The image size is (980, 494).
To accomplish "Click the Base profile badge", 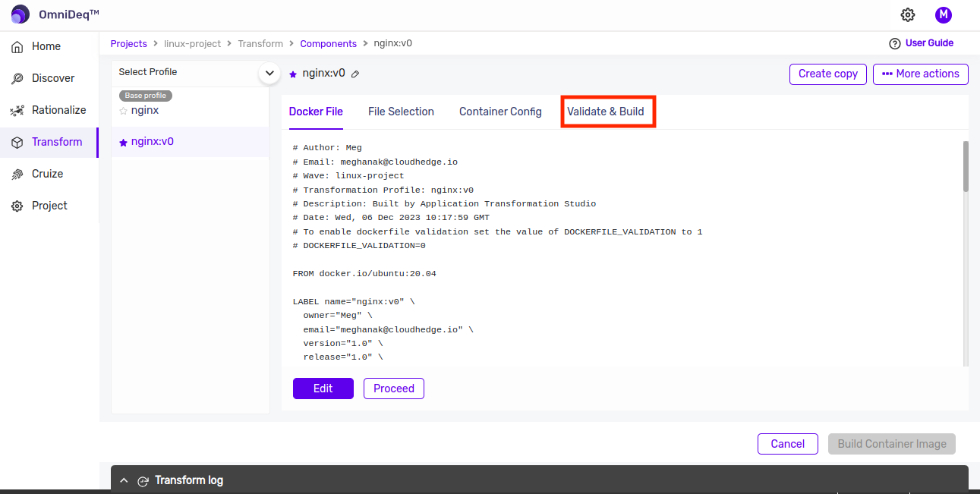I will tap(146, 96).
